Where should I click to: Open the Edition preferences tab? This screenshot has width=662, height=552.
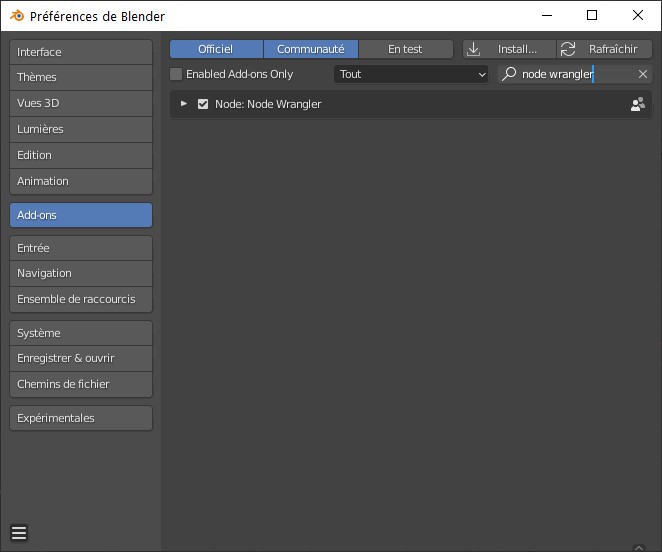coord(81,155)
